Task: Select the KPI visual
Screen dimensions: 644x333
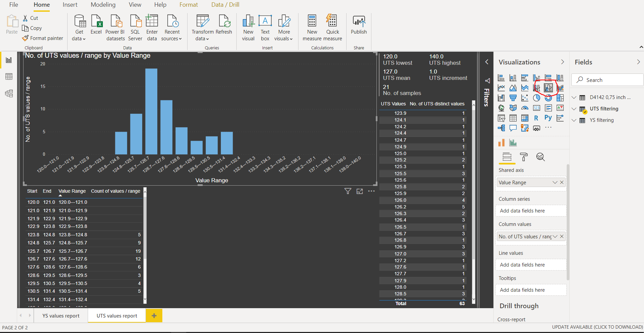Action: tap(560, 108)
